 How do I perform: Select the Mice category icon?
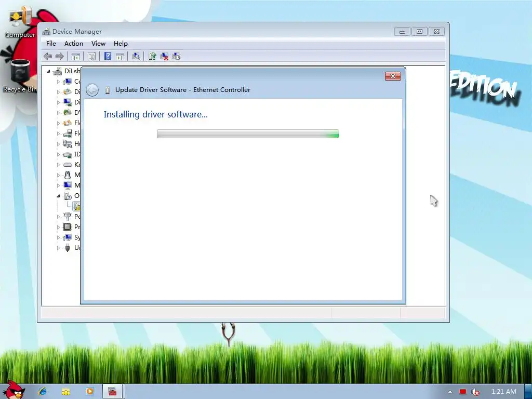[68, 175]
